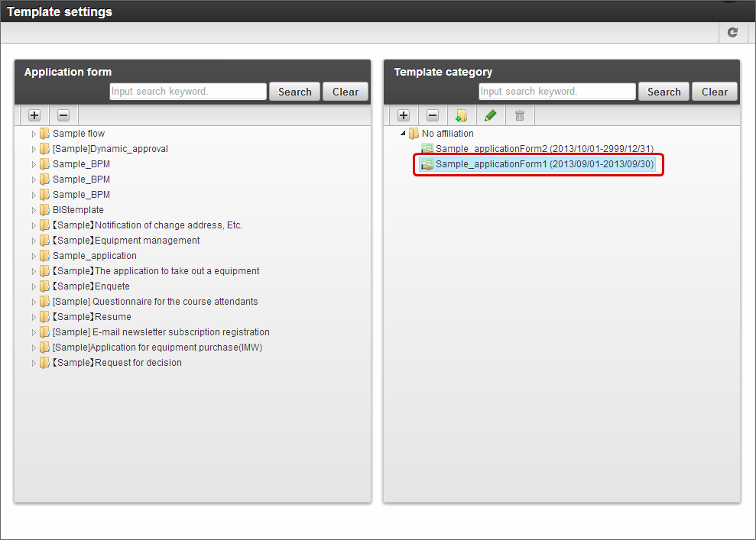Click Clear in Application form panel

point(346,92)
